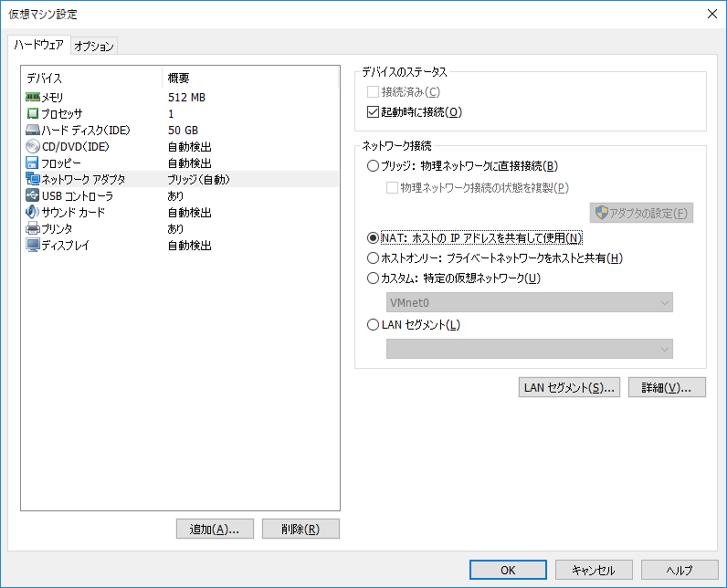Click the デバイス column header
Image resolution: width=727 pixels, height=588 pixels.
(x=92, y=78)
